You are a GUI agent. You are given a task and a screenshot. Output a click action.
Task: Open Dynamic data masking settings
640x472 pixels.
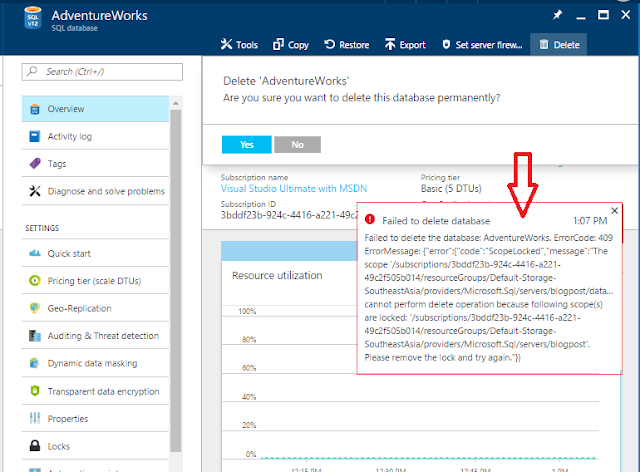(x=95, y=363)
